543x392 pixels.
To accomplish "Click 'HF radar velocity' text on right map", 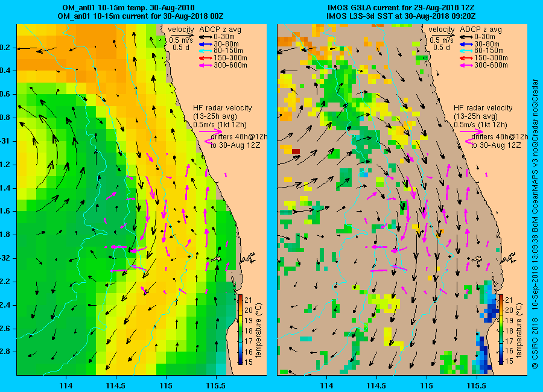I will (x=483, y=108).
